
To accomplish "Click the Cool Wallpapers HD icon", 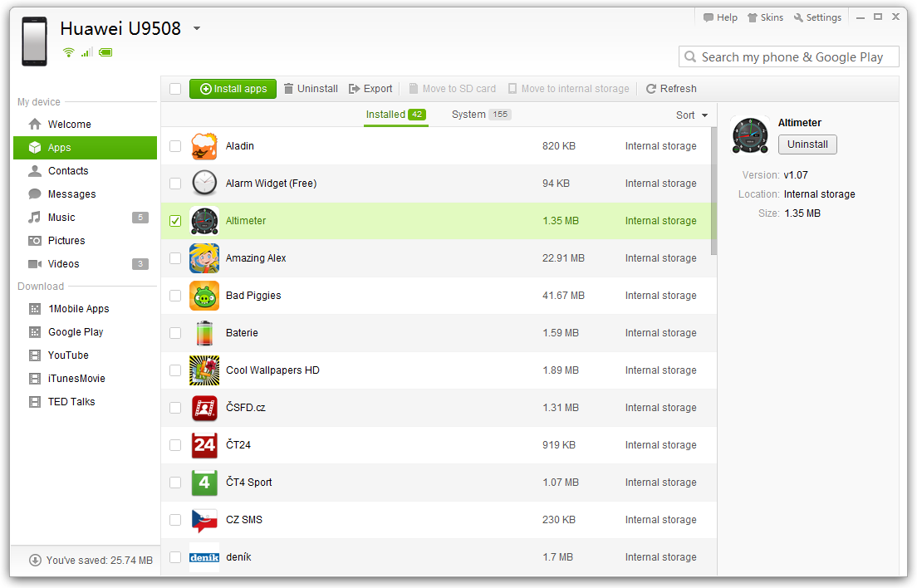I will click(x=204, y=370).
